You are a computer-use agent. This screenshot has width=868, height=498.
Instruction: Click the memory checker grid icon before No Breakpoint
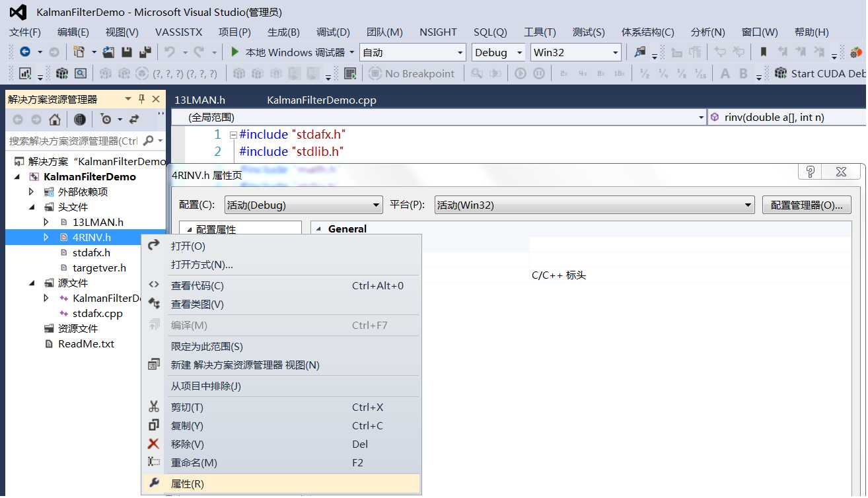pyautogui.click(x=350, y=73)
